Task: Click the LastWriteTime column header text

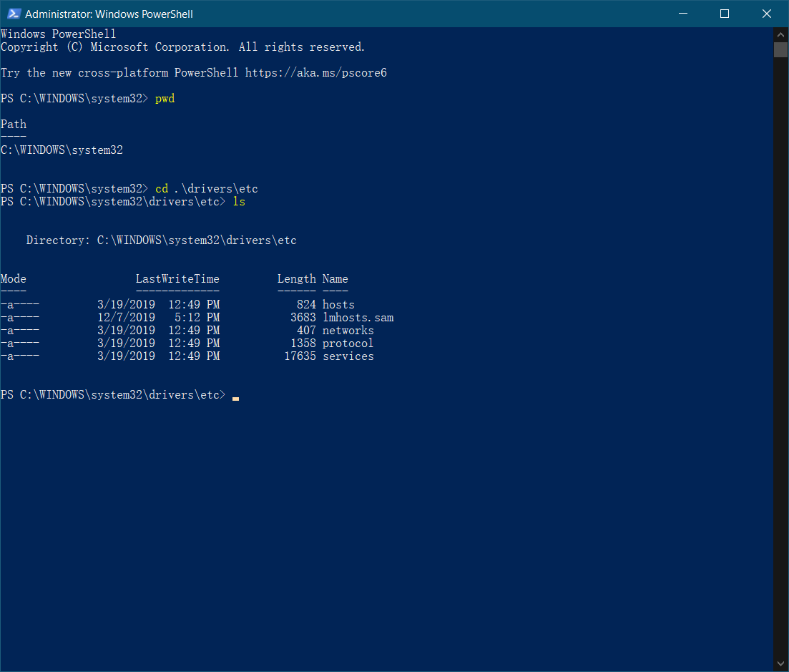Action: (x=177, y=278)
